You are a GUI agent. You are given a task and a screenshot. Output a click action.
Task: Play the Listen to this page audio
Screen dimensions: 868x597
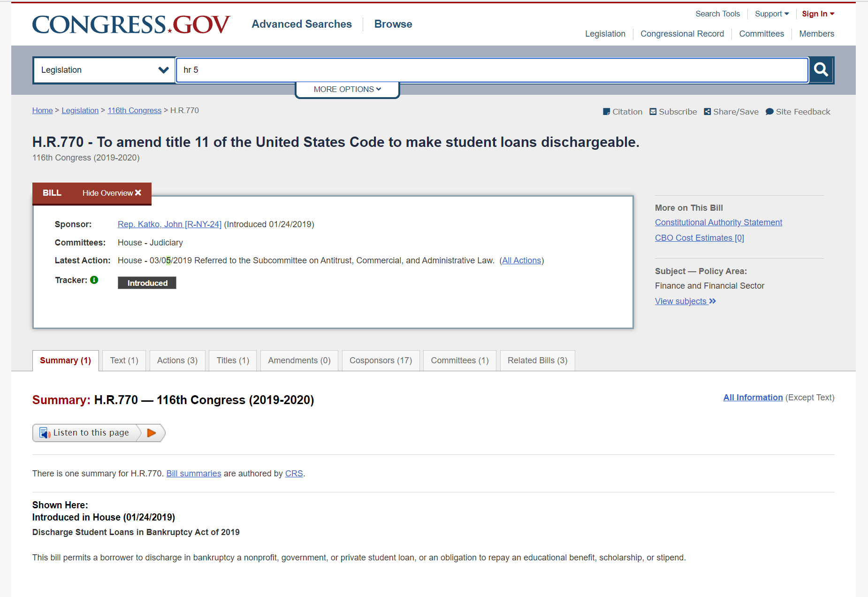(x=152, y=433)
